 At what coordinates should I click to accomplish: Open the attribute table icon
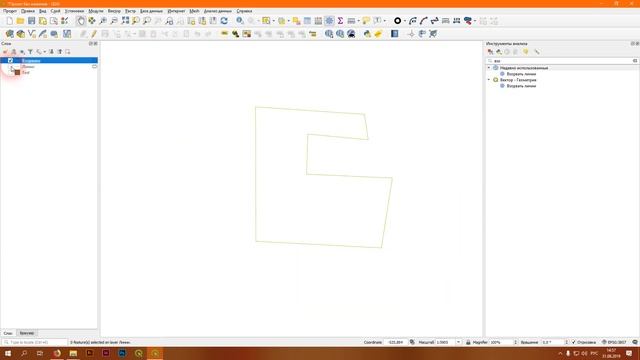[307, 21]
